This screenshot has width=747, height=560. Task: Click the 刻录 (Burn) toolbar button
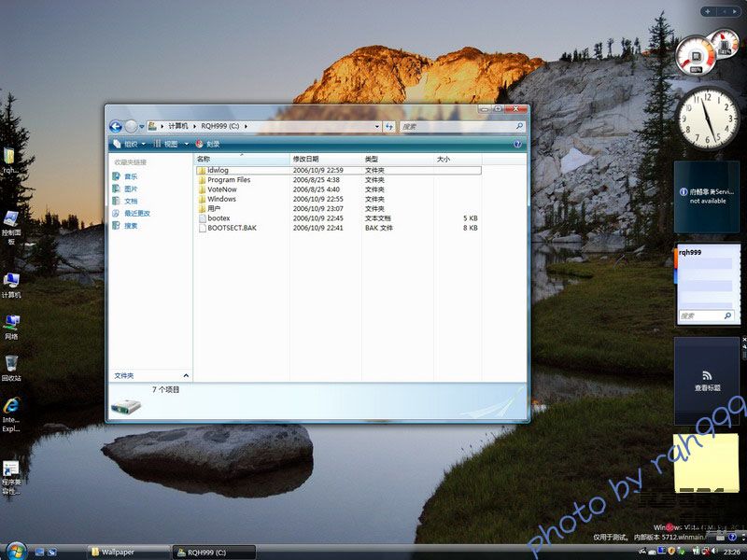point(207,144)
